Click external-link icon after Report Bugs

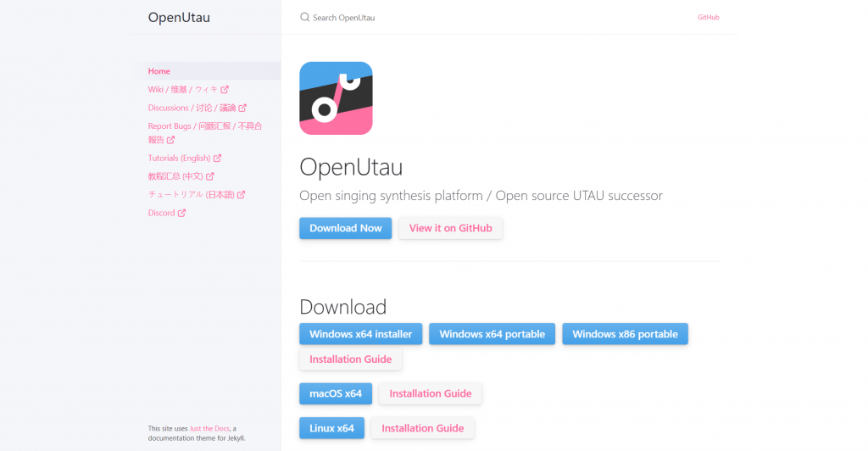170,140
